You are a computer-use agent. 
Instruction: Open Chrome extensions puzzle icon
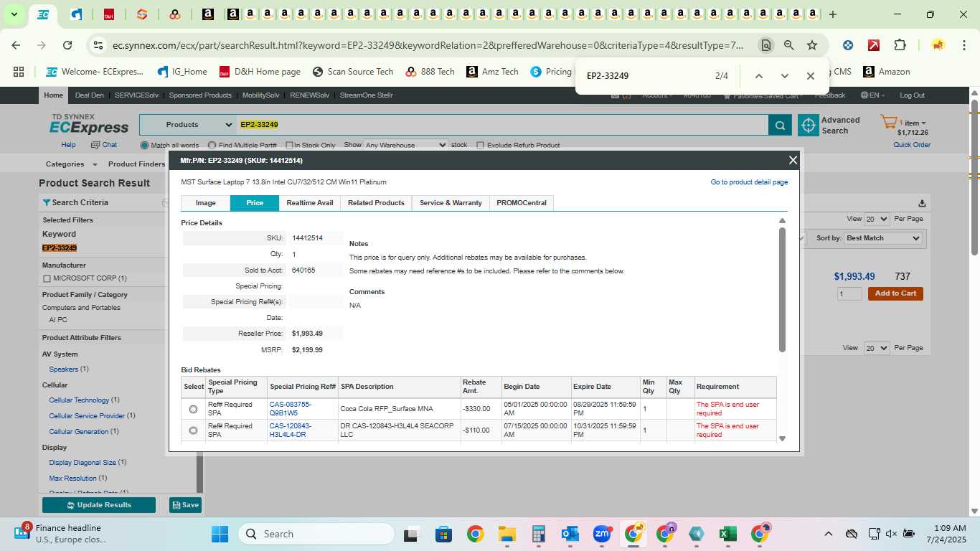coord(900,45)
